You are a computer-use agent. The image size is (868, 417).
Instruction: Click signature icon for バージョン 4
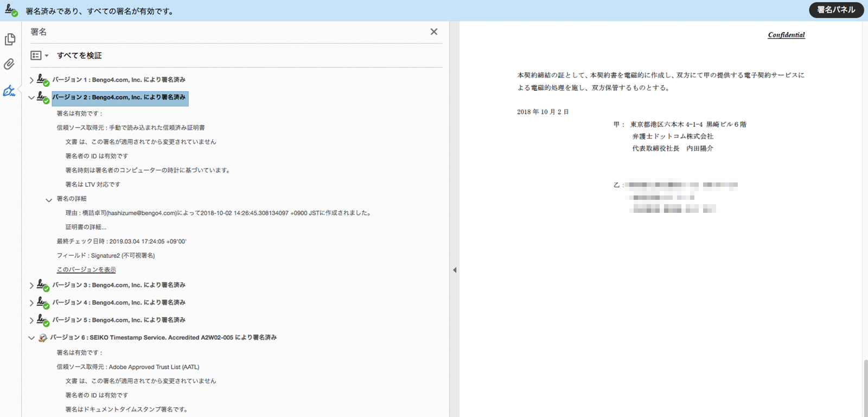[x=43, y=303]
